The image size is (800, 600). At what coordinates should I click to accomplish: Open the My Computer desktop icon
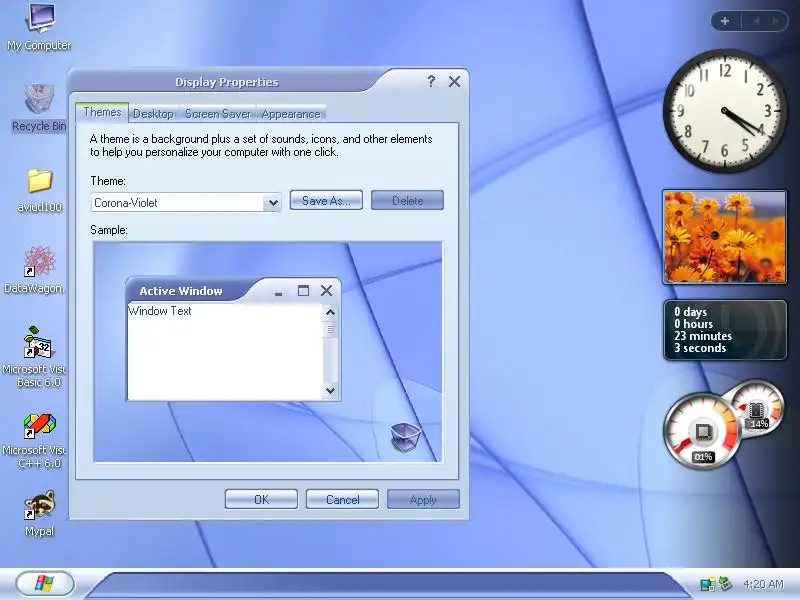click(39, 26)
